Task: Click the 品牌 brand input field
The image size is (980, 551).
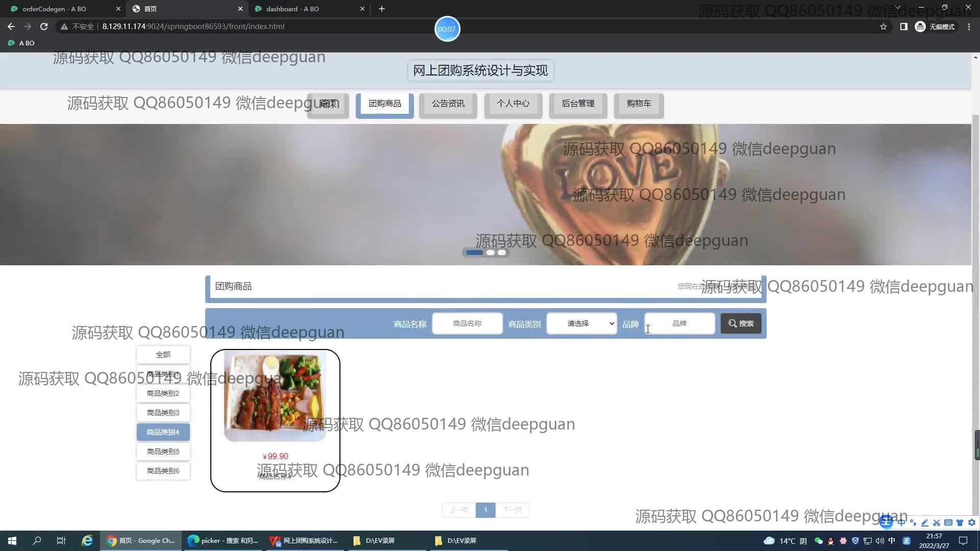Action: [x=679, y=323]
